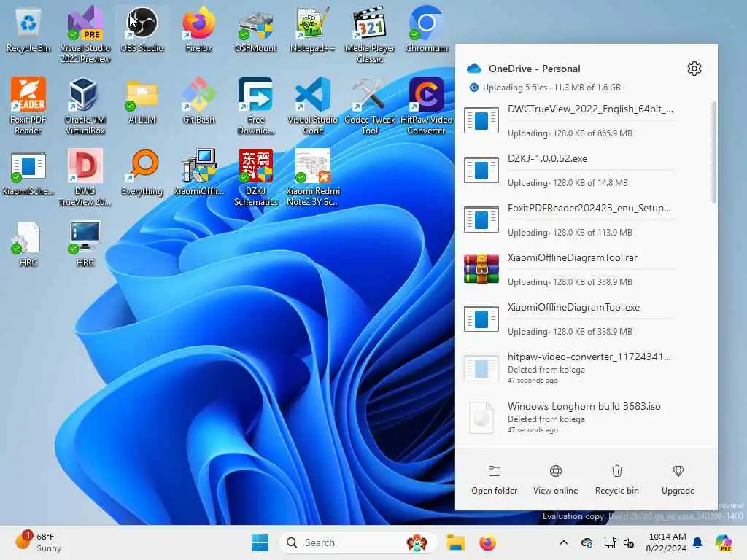
Task: Select the AI LLM folder icon
Action: pyautogui.click(x=142, y=101)
